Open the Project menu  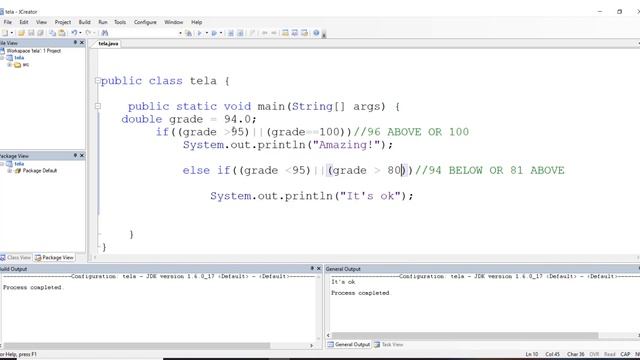click(63, 22)
